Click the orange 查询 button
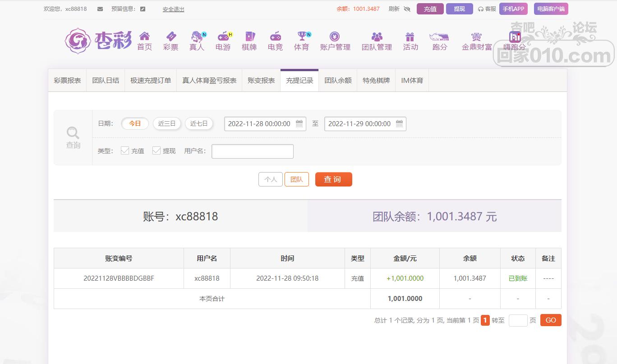This screenshot has height=364, width=617. point(333,179)
